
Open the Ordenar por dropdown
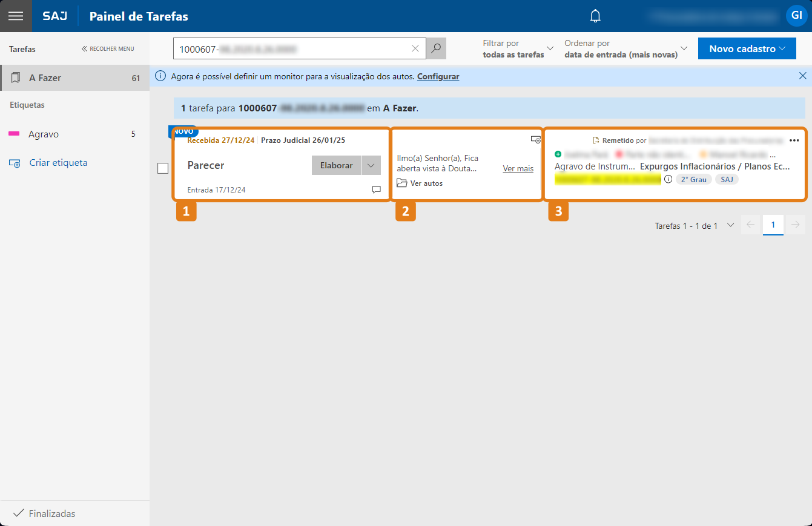point(626,48)
